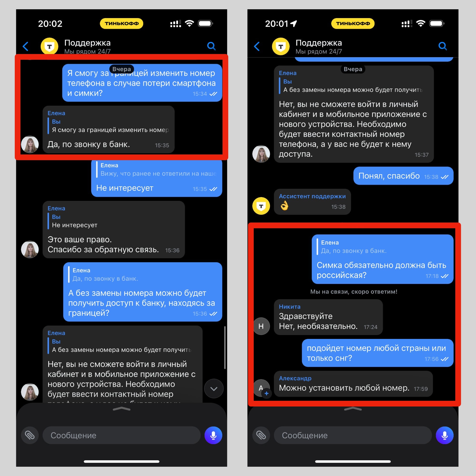Image resolution: width=476 pixels, height=476 pixels.
Task: Tap the microphone button in right chat
Action: [x=445, y=435]
